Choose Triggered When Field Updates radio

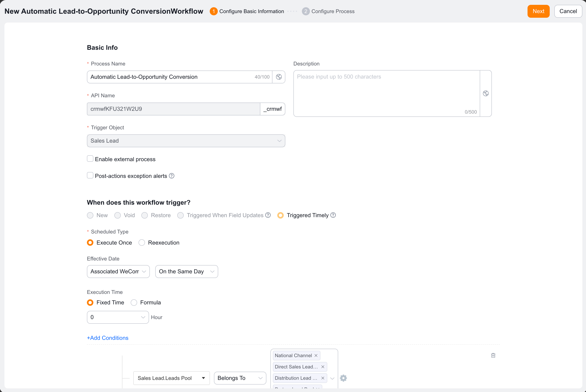click(x=180, y=215)
